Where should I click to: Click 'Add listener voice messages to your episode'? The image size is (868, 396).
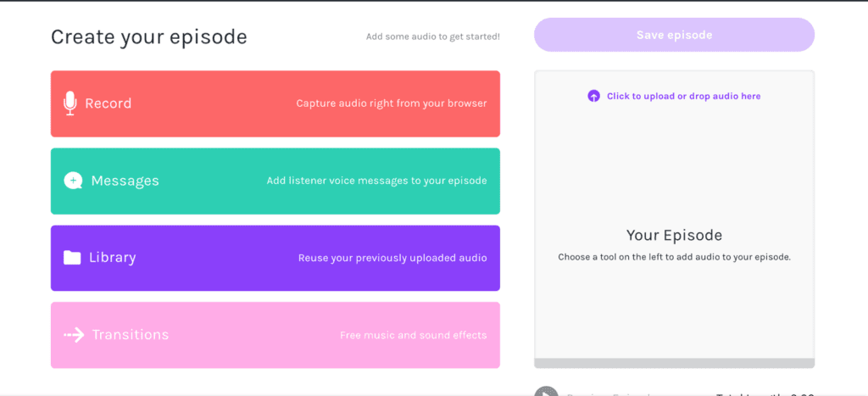pos(376,181)
